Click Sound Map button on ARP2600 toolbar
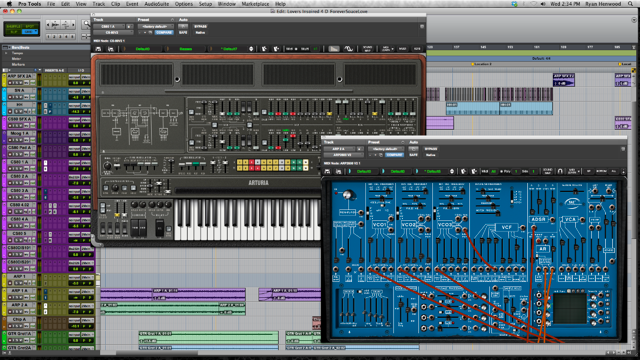Viewport: 640px width, 360px height. click(547, 171)
